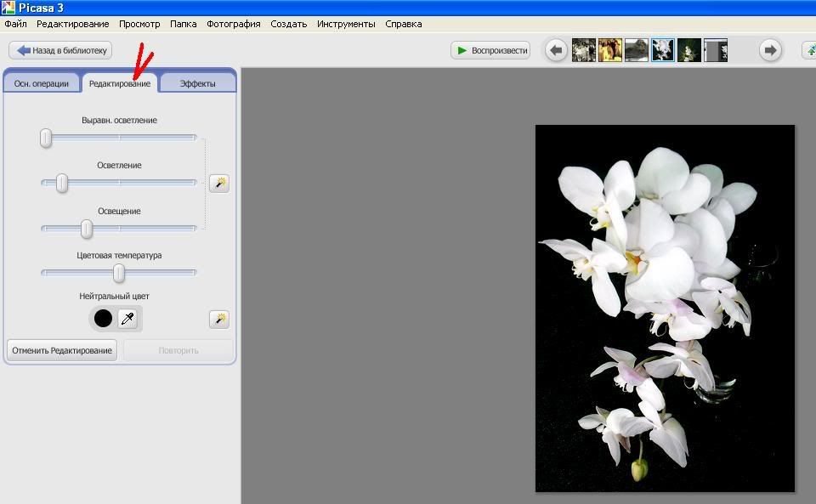Click Отменить Редактирование button

coord(62,350)
